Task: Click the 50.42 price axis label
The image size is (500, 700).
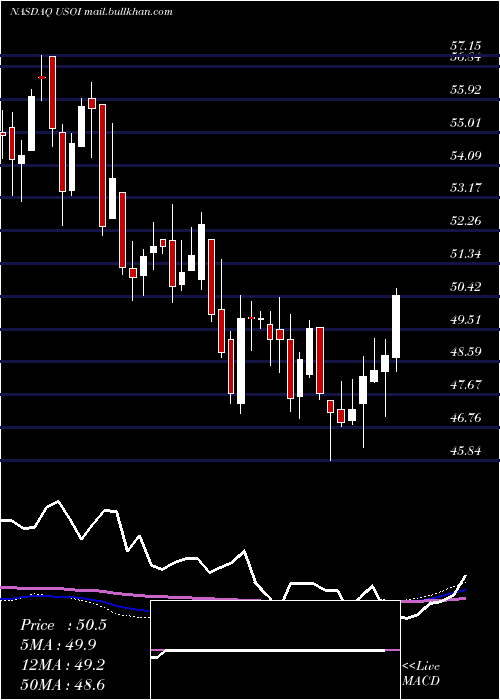Action: pyautogui.click(x=466, y=287)
